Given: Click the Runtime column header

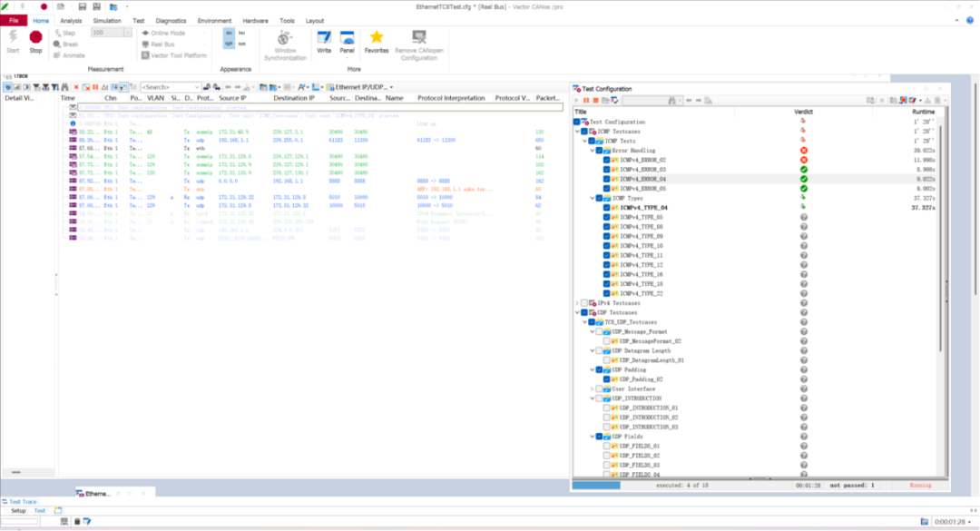Looking at the screenshot, I should [x=923, y=112].
